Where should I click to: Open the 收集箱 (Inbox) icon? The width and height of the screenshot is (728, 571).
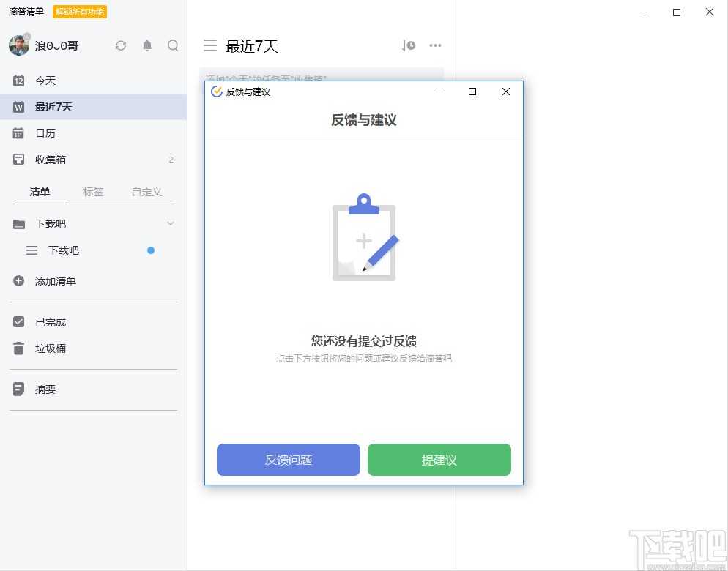18,160
